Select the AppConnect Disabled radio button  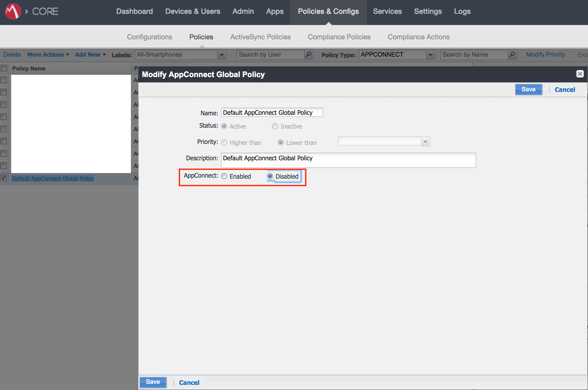coord(270,176)
